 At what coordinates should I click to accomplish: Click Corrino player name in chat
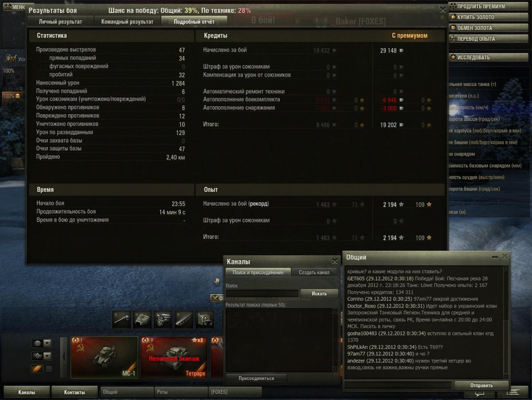tap(356, 299)
